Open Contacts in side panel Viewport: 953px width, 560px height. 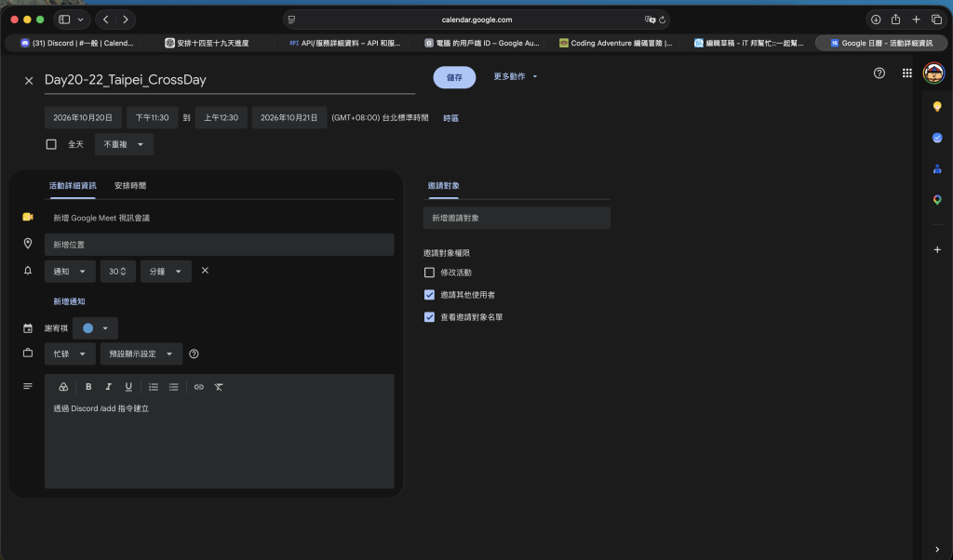click(x=936, y=169)
